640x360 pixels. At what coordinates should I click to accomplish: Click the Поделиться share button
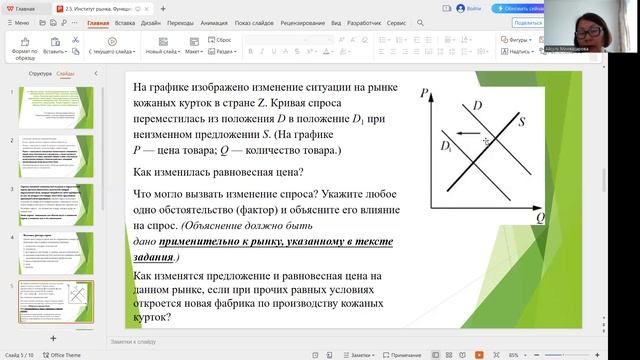(528, 23)
